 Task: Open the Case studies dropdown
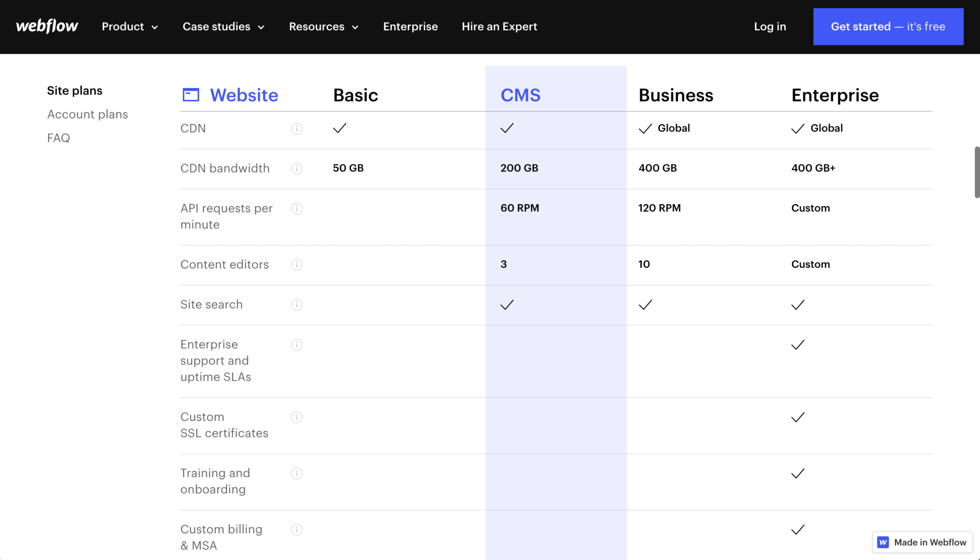tap(223, 27)
